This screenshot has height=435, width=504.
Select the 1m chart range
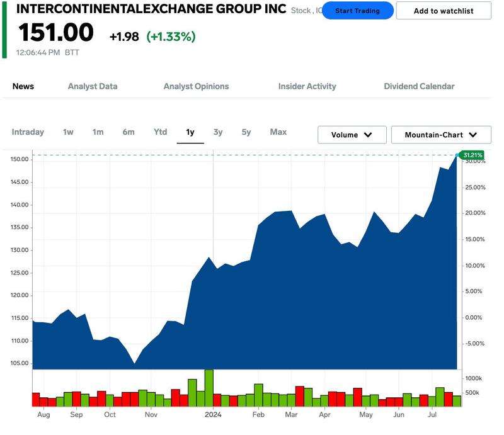click(x=98, y=132)
